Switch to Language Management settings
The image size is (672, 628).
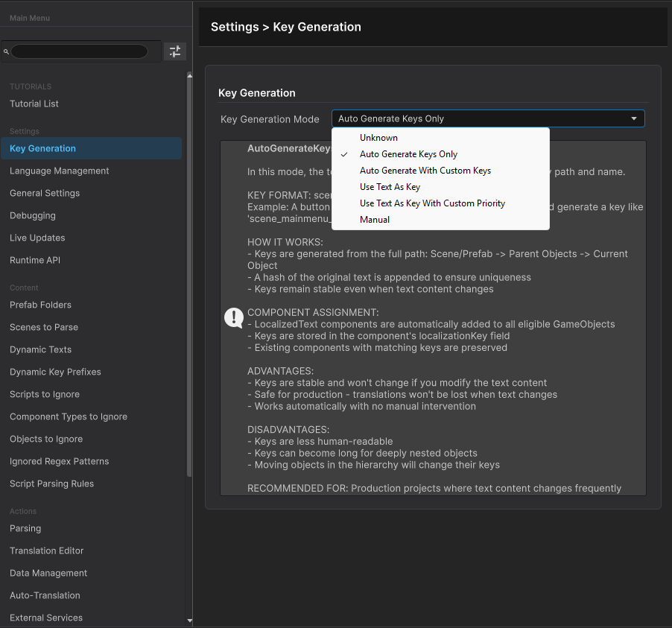[x=59, y=171]
